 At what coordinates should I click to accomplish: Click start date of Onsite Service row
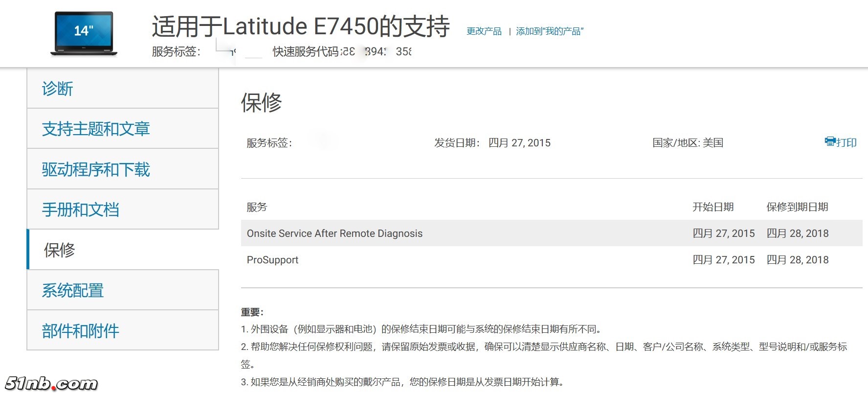pyautogui.click(x=724, y=233)
